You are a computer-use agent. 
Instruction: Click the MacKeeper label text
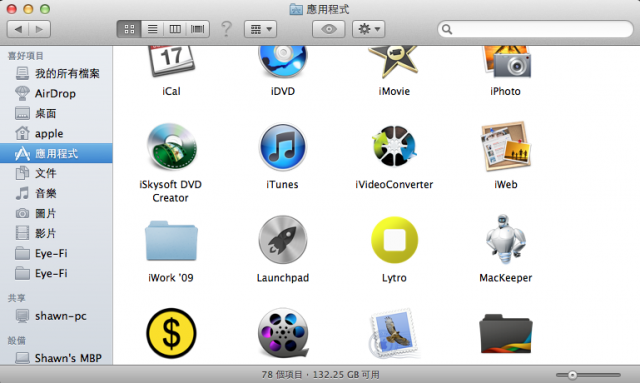pyautogui.click(x=506, y=278)
